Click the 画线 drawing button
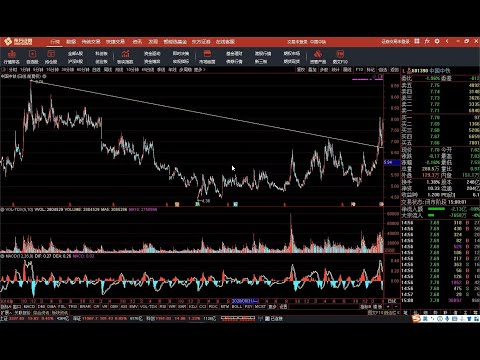 (x=347, y=70)
